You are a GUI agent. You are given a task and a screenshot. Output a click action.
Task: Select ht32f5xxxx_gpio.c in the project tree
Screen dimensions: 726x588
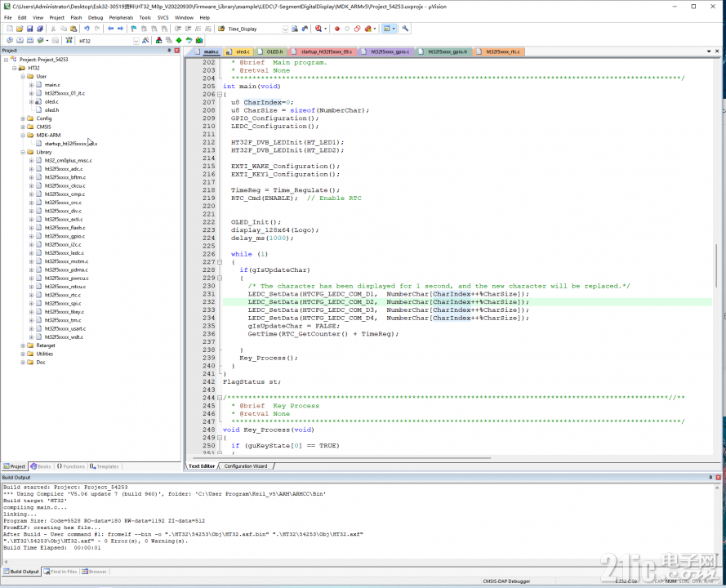point(65,236)
